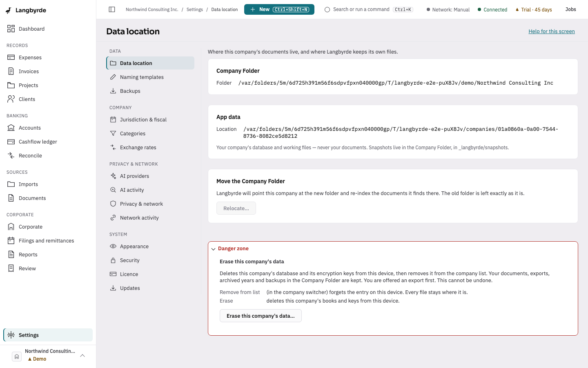The image size is (588, 368).
Task: Open Privacy & network settings
Action: pos(150,204)
